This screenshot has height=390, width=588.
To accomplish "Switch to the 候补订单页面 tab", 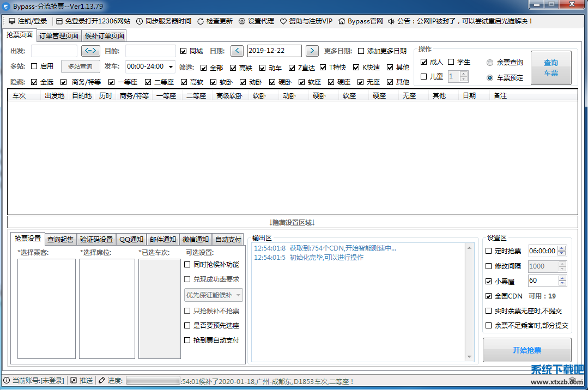I will click(x=104, y=35).
